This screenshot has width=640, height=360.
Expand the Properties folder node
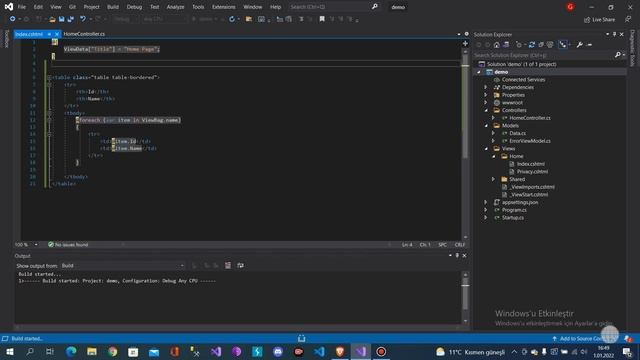click(x=486, y=95)
